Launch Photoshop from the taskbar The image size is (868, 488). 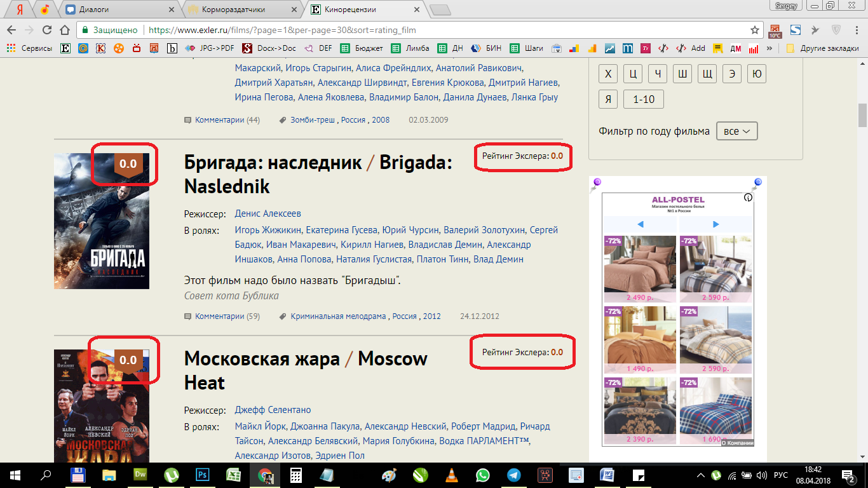point(203,475)
